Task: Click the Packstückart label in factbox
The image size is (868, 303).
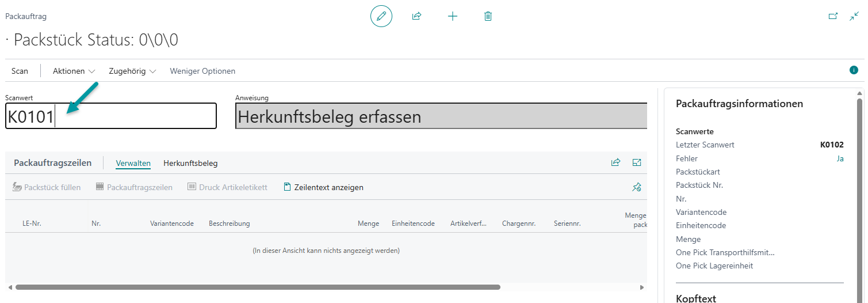Action: click(x=698, y=172)
